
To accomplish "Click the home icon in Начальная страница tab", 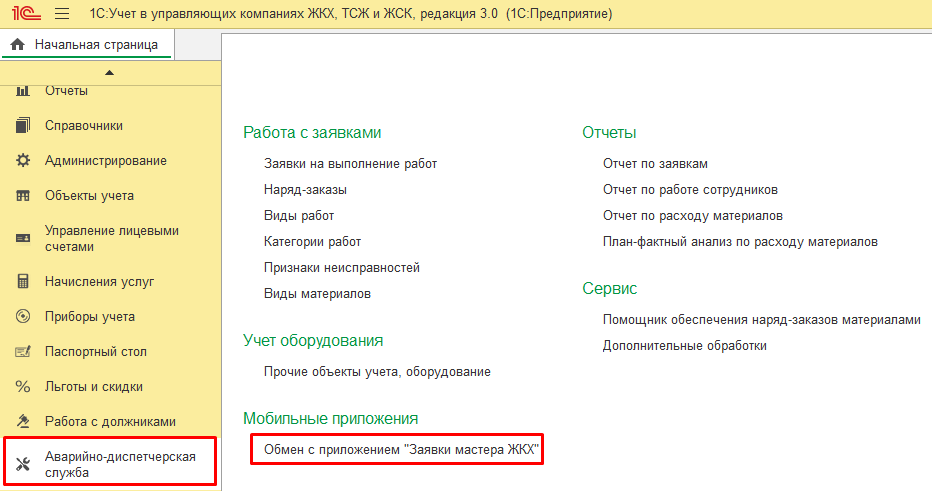I will point(18,45).
